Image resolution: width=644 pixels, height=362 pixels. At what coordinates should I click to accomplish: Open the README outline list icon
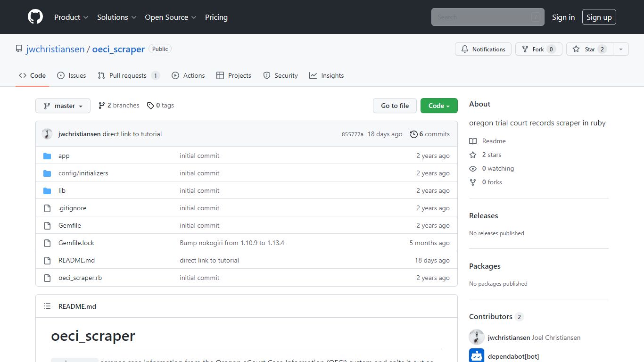47,306
